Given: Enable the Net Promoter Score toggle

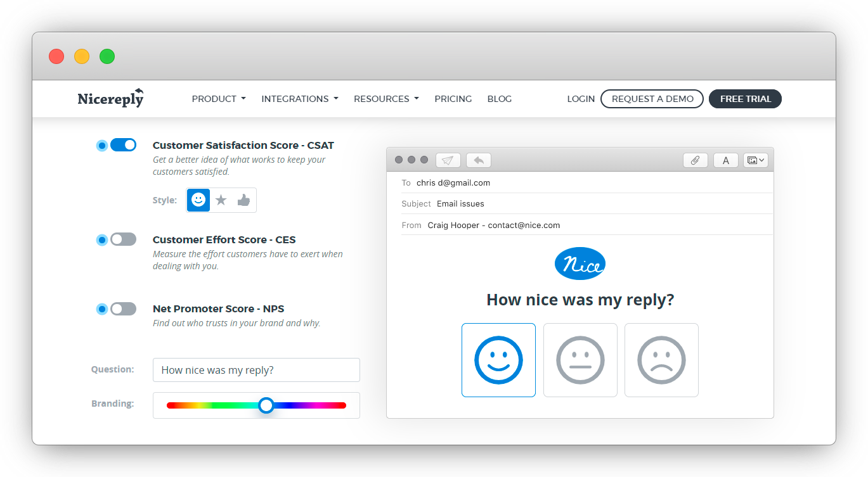Looking at the screenshot, I should click(123, 308).
